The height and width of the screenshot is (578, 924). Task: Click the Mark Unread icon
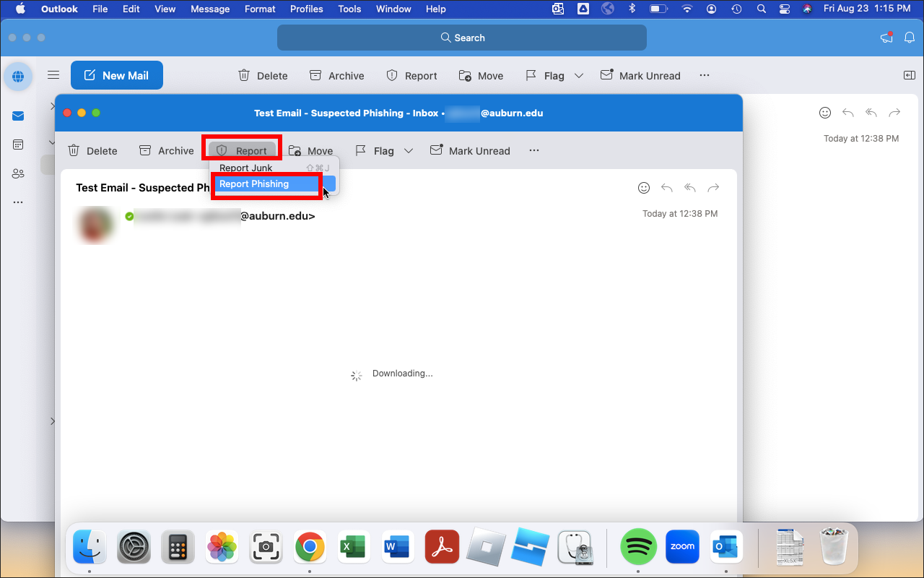point(470,150)
